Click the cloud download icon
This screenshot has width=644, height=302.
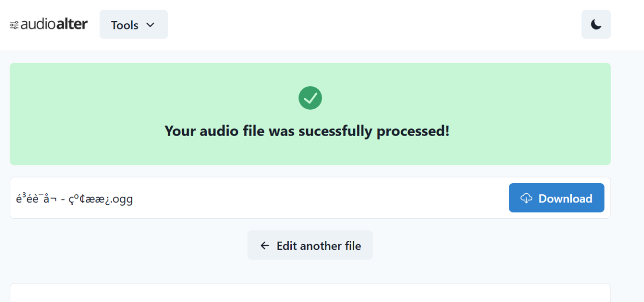(x=527, y=198)
